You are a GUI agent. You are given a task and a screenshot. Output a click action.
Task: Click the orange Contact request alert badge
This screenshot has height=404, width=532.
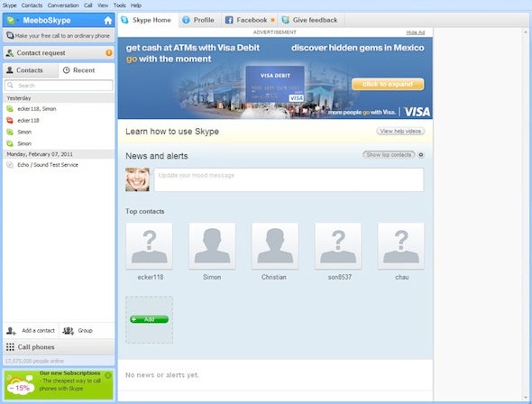tap(109, 53)
